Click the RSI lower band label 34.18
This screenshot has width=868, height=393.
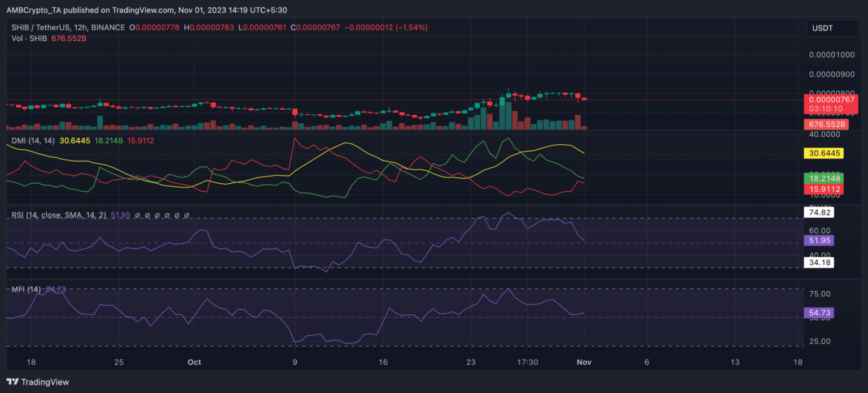pyautogui.click(x=818, y=262)
